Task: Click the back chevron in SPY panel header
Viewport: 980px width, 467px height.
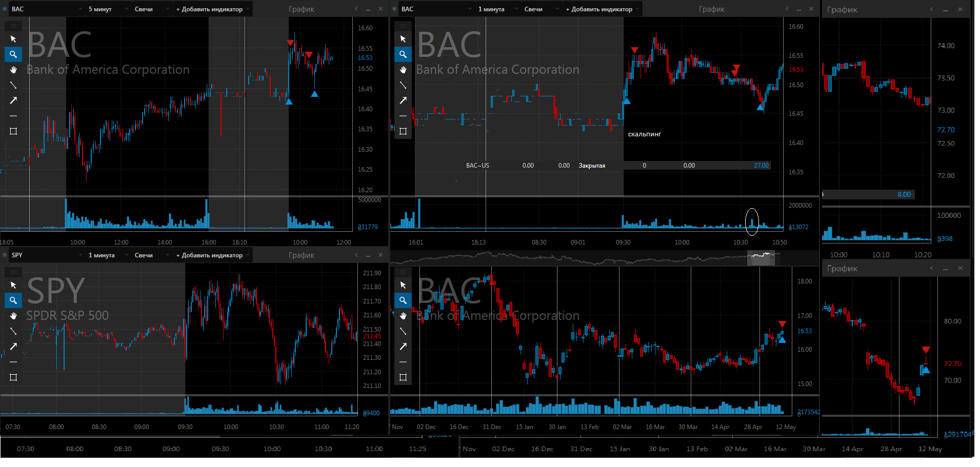Action: [356, 255]
